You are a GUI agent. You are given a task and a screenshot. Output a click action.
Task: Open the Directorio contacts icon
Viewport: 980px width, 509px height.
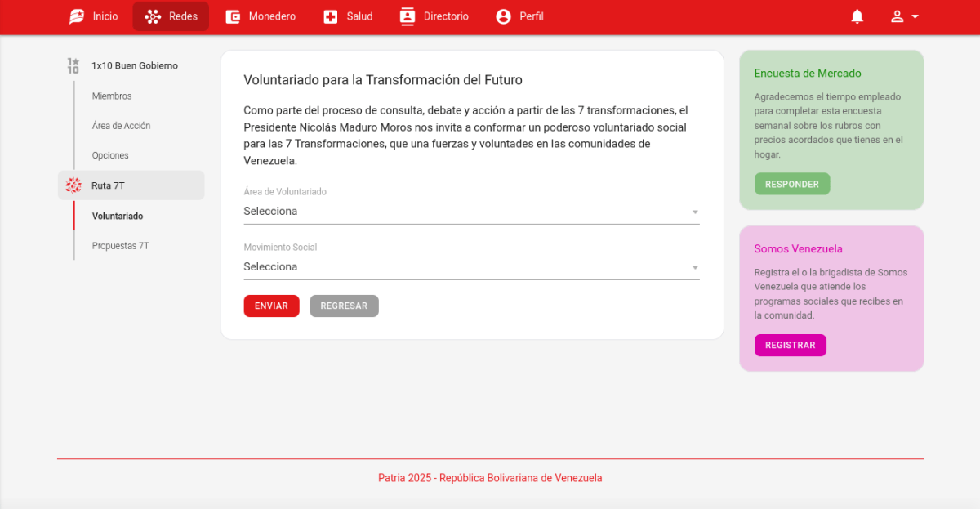point(408,16)
